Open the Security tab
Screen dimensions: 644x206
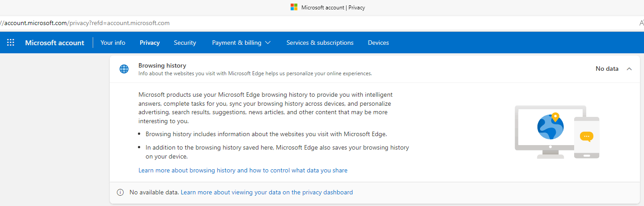[185, 43]
